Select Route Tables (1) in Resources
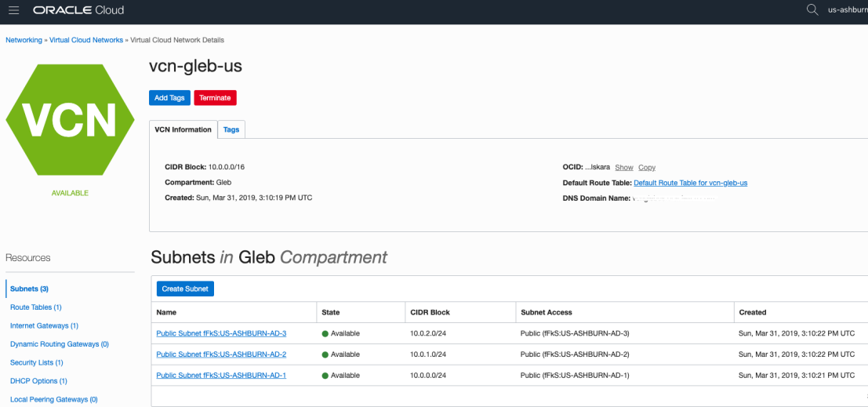 tap(36, 307)
